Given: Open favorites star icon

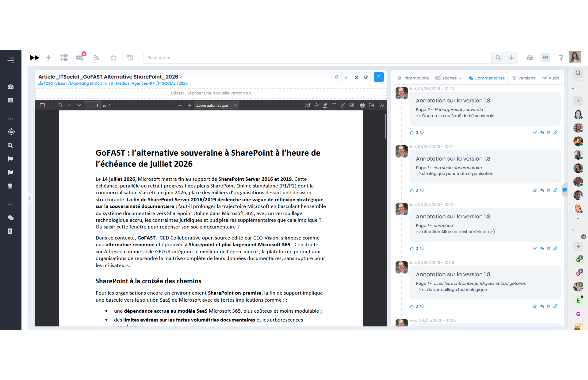Looking at the screenshot, I should click(x=113, y=58).
